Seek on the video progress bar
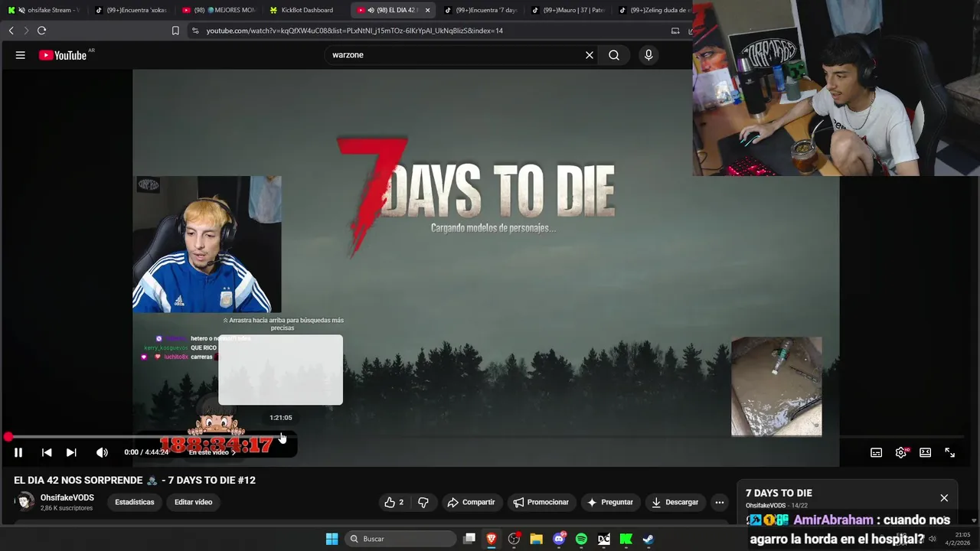The width and height of the screenshot is (980, 551). click(x=486, y=437)
